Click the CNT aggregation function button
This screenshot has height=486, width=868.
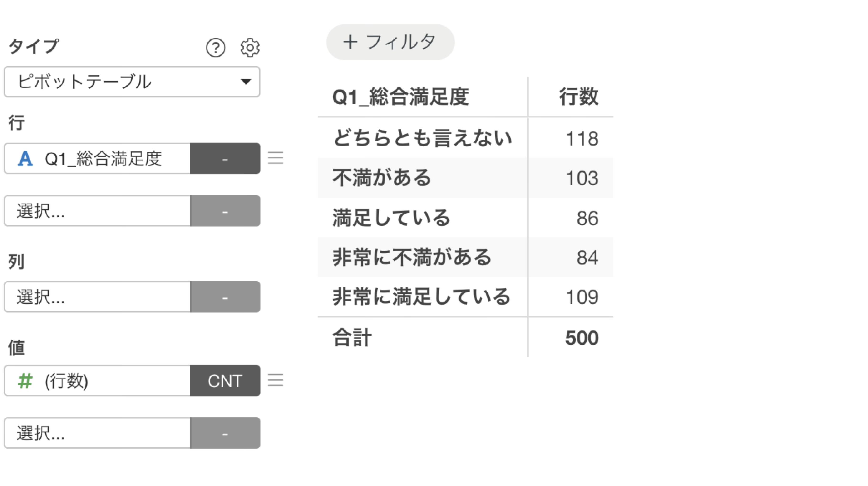pyautogui.click(x=225, y=381)
